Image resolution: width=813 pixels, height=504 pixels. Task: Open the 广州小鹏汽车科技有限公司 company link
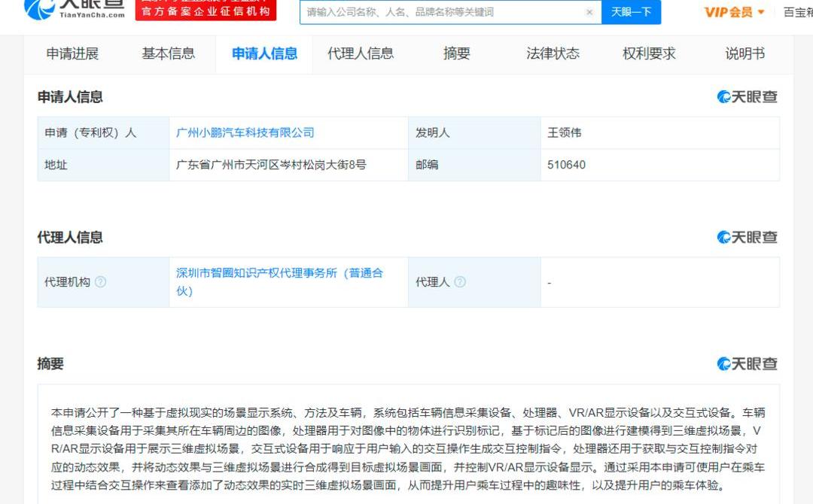point(245,132)
